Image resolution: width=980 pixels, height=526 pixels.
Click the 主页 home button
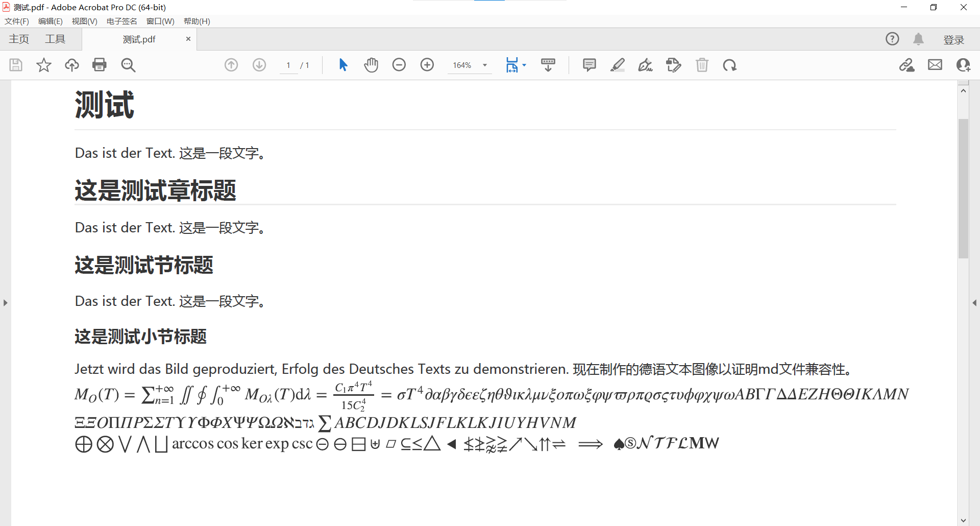18,39
